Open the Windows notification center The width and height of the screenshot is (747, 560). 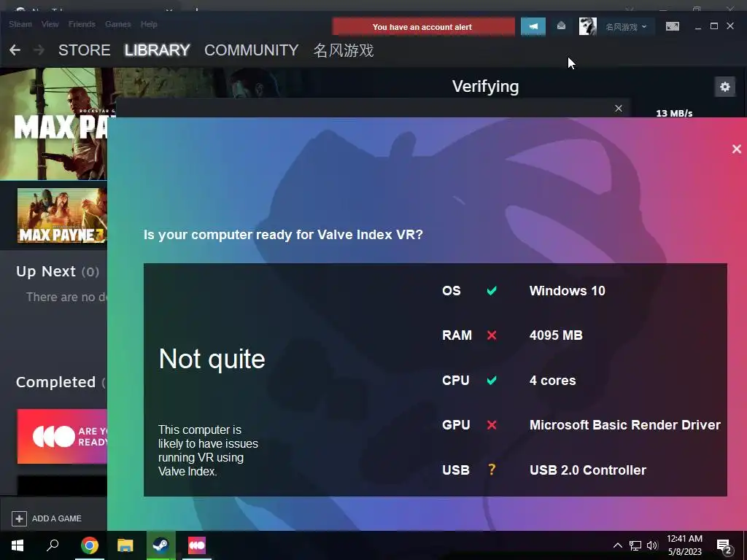724,545
